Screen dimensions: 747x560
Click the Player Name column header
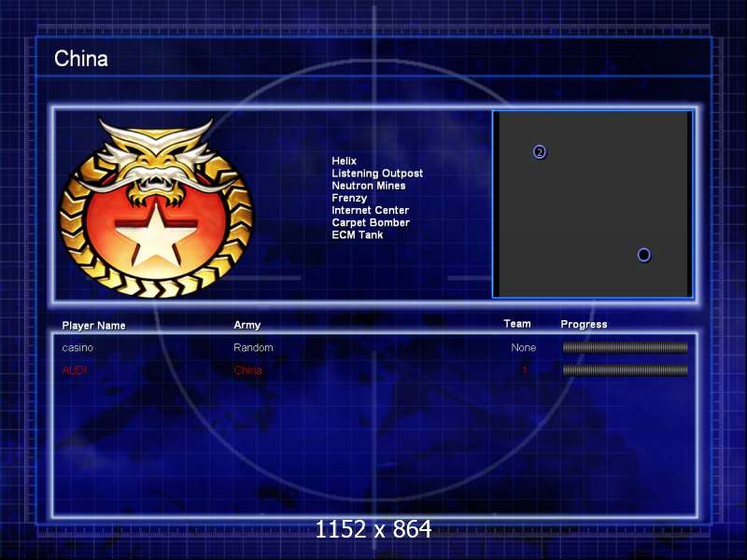click(94, 326)
